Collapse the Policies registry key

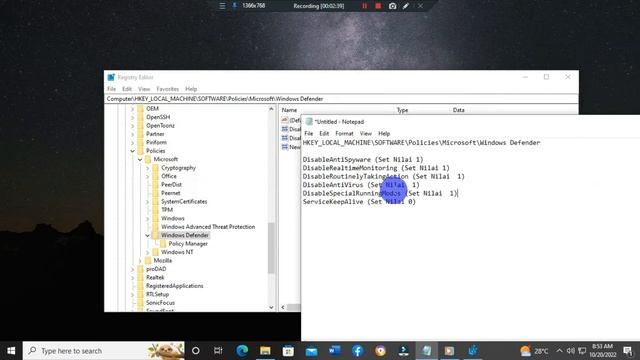pos(132,151)
